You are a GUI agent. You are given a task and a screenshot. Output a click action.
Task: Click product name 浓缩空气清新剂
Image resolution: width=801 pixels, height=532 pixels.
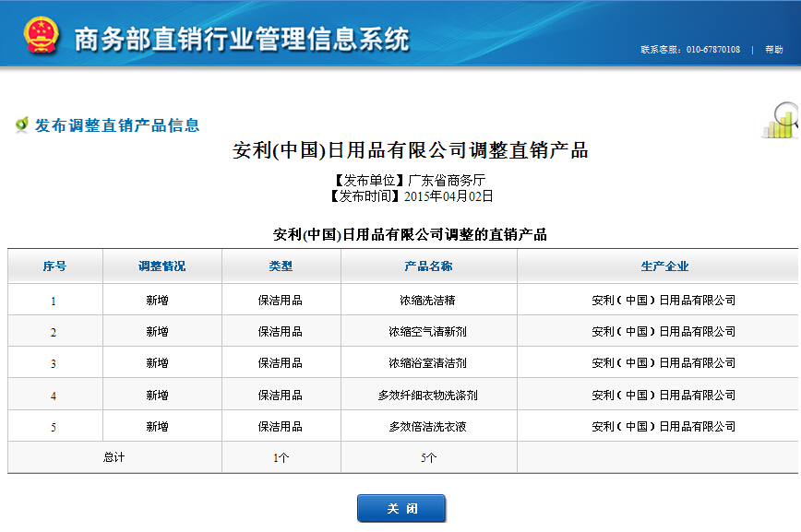pyautogui.click(x=427, y=332)
